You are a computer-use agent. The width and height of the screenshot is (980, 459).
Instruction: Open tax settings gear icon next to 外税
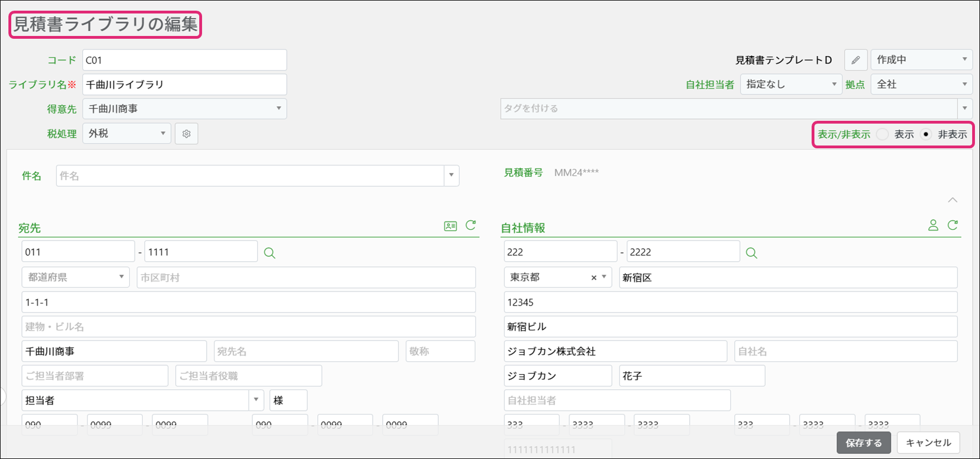pos(186,134)
